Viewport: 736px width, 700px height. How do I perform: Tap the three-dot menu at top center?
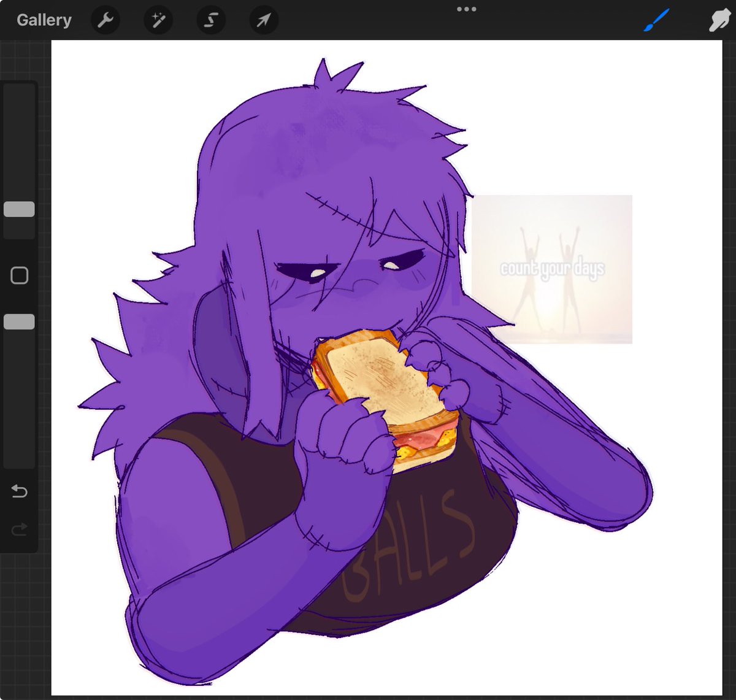[x=467, y=9]
